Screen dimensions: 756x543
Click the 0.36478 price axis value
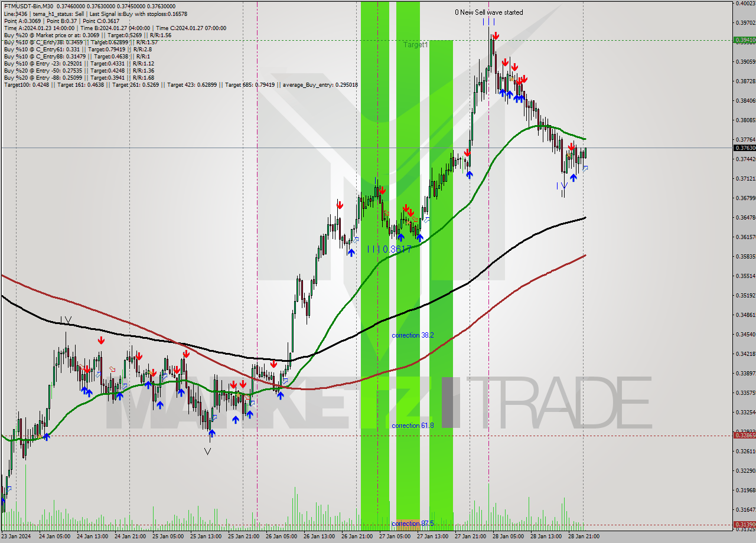(x=745, y=217)
